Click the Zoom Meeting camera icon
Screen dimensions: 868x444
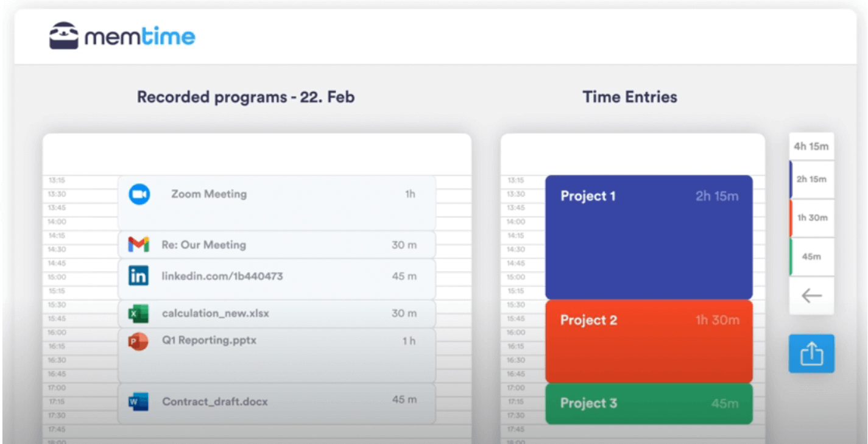(139, 194)
